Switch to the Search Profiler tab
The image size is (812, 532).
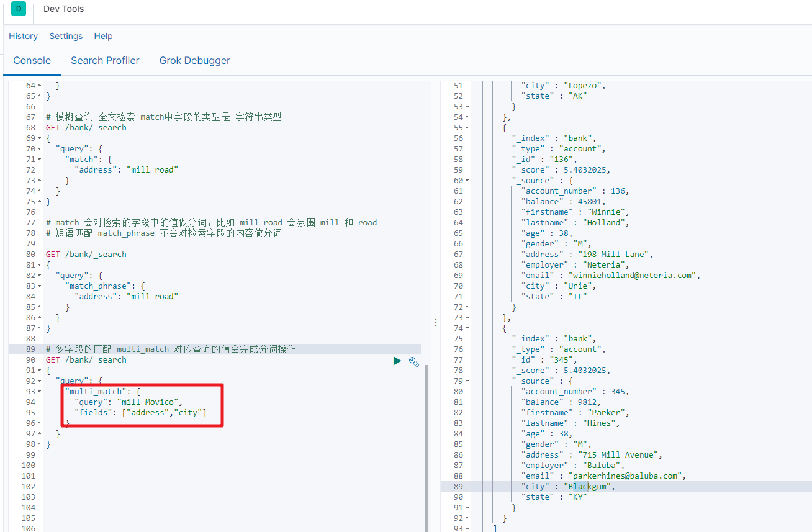point(105,60)
